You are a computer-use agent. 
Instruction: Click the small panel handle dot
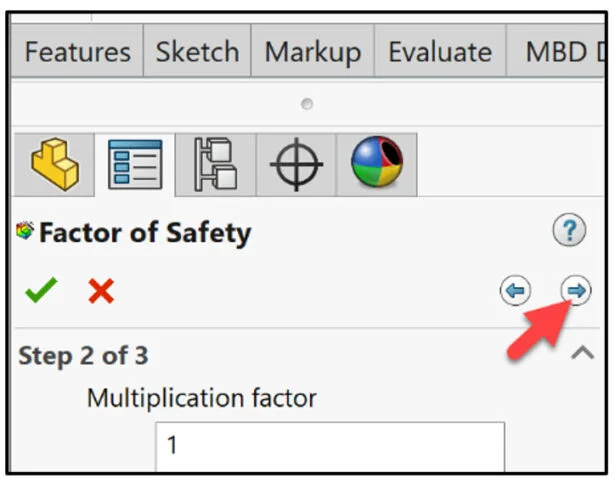pos(307,103)
